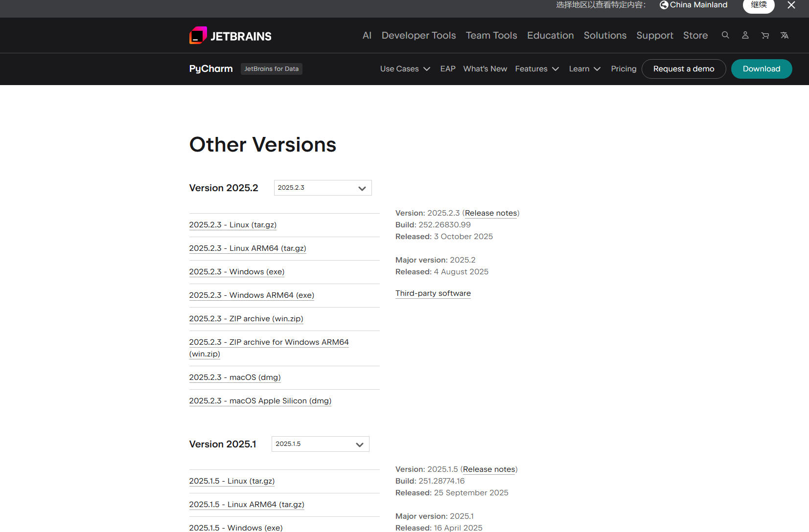Click the Version 2025.2 heading
Screen dimensions: 809x532
224,188
